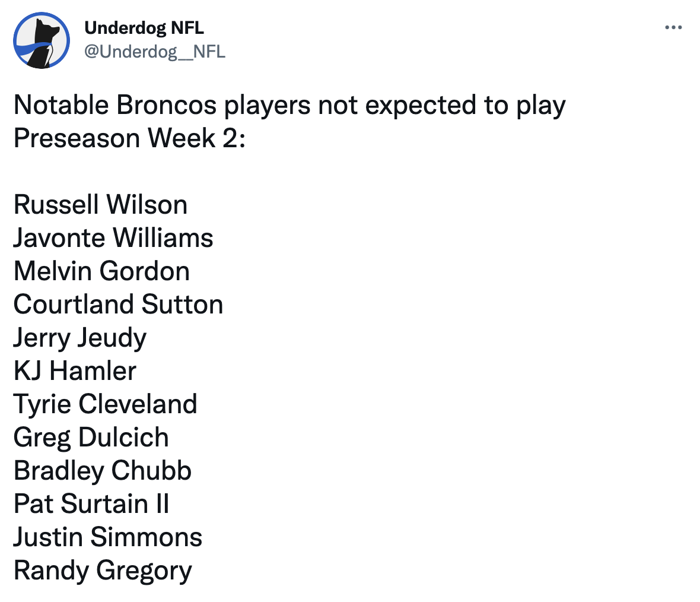Click Randy Gregory at list bottom

[x=103, y=571]
